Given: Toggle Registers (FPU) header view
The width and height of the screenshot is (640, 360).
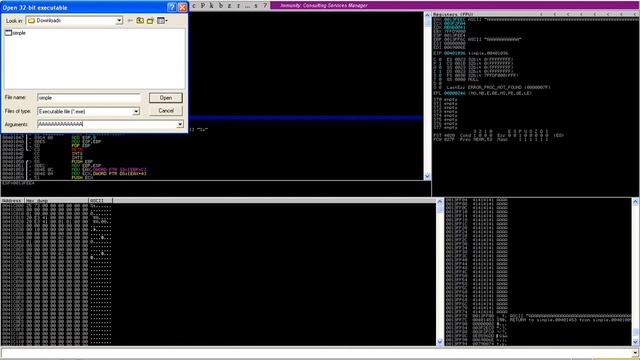Looking at the screenshot, I should (x=536, y=14).
